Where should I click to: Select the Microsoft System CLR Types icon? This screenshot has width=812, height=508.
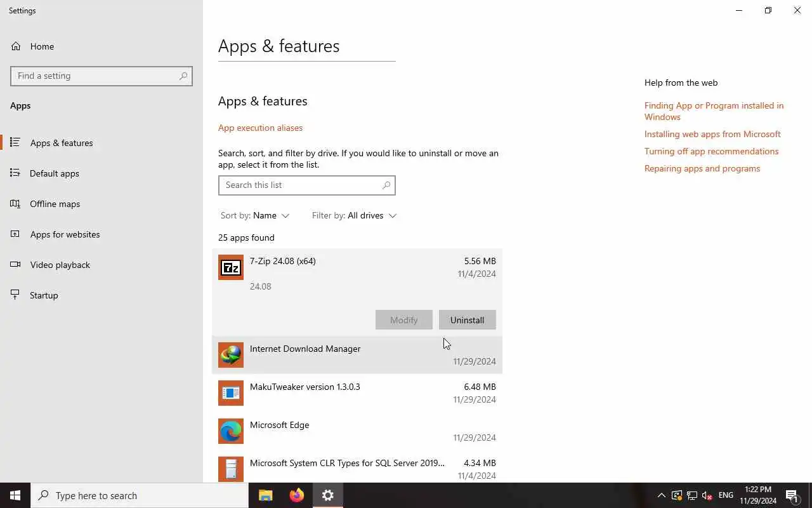pyautogui.click(x=231, y=469)
